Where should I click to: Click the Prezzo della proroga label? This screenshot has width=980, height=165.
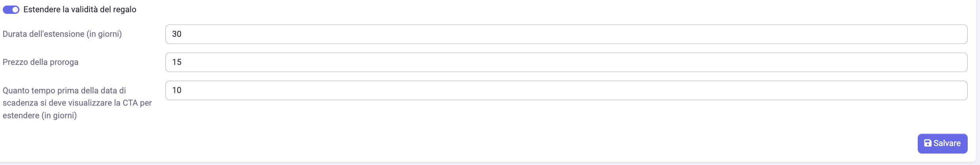pos(40,62)
